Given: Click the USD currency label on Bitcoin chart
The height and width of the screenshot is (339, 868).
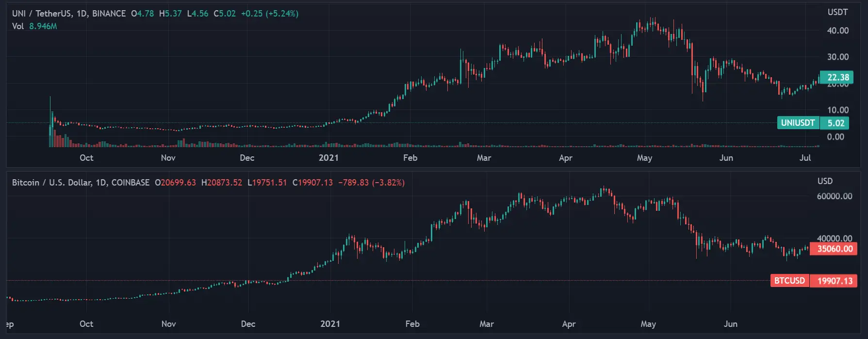Looking at the screenshot, I should (825, 181).
